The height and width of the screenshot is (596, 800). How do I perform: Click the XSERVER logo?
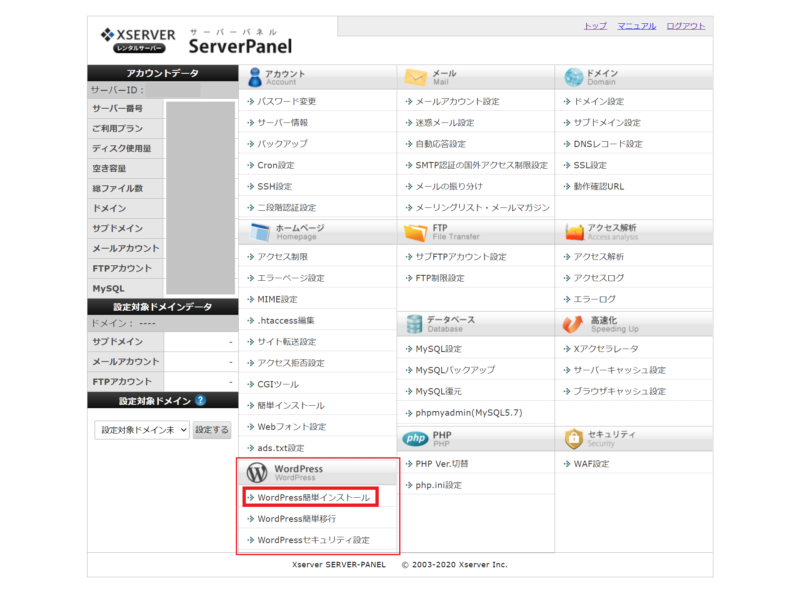138,40
